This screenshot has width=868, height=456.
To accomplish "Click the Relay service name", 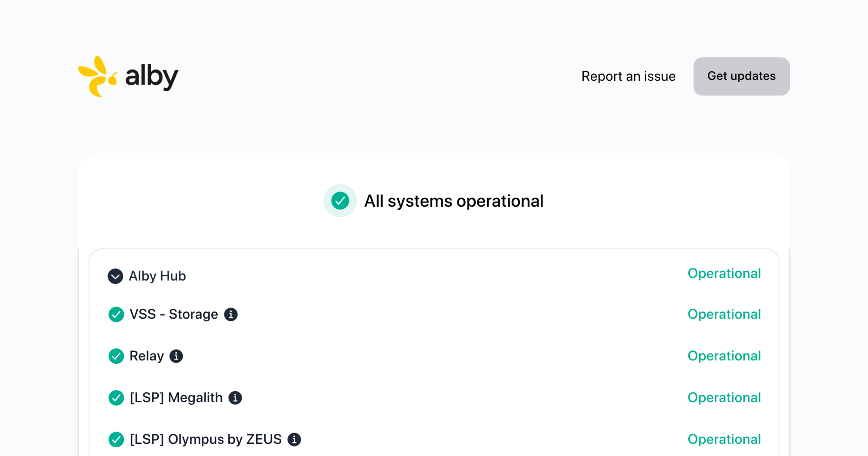I will point(146,356).
